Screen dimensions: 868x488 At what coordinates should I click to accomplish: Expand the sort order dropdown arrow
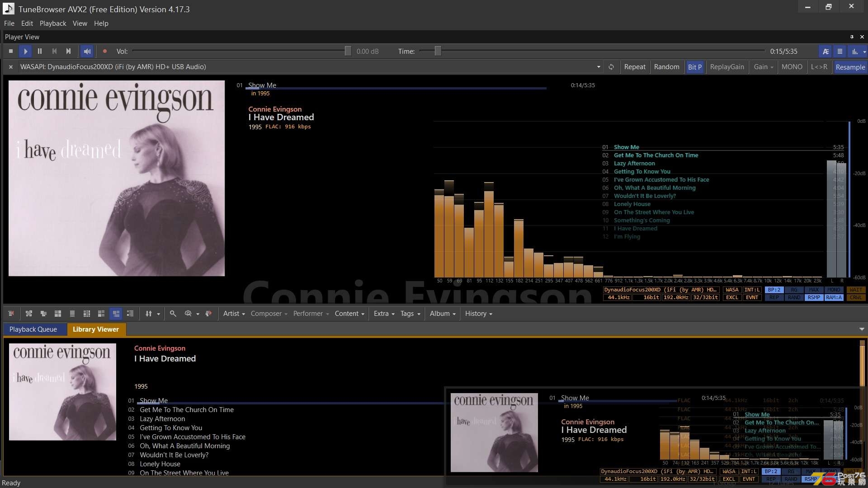click(158, 314)
